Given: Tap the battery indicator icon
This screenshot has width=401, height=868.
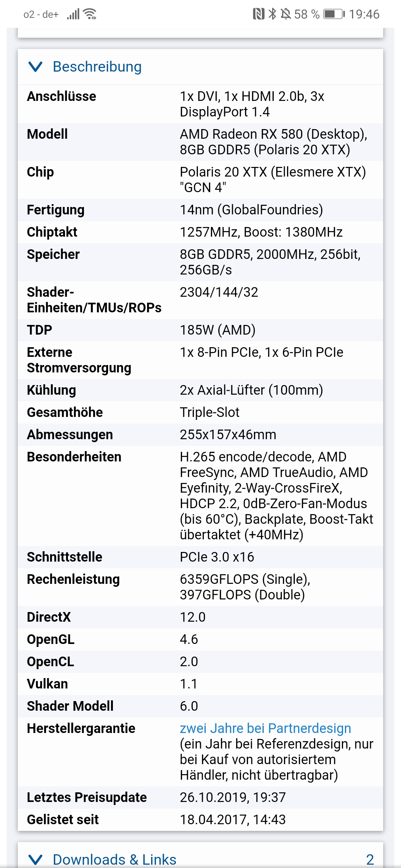Looking at the screenshot, I should point(334,14).
